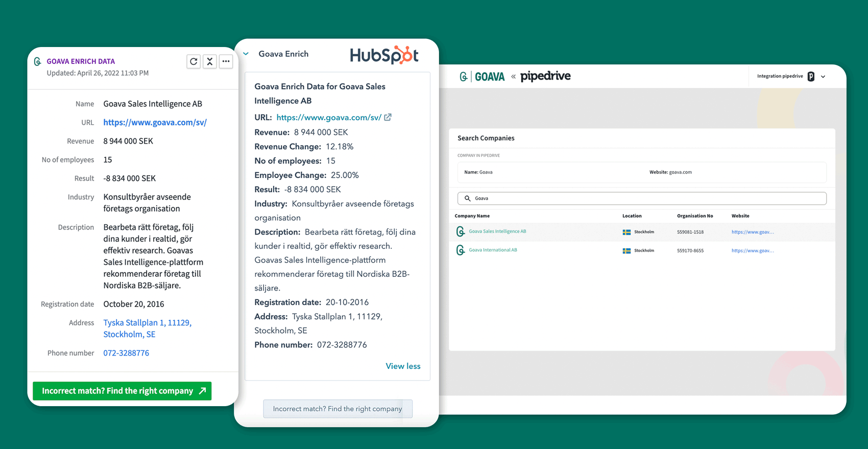Click Organisation No column header
Image resolution: width=868 pixels, height=449 pixels.
[x=695, y=216]
